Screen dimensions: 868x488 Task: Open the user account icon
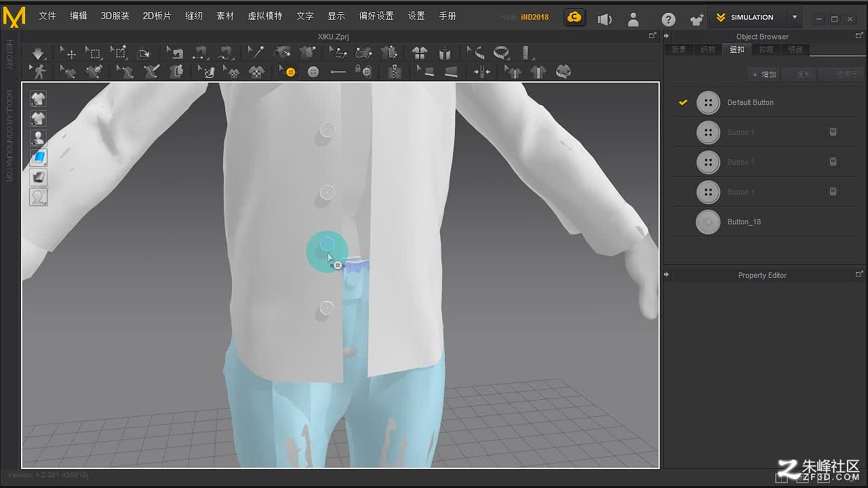tap(633, 19)
